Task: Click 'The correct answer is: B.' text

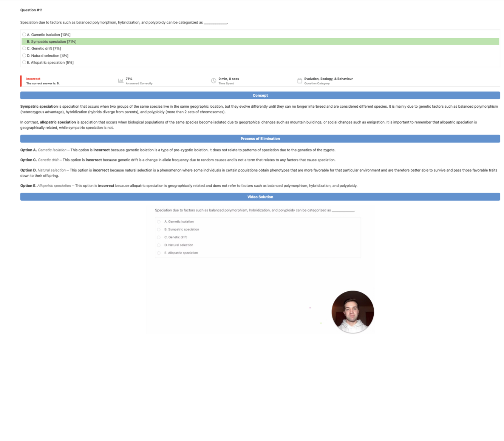Action: pyautogui.click(x=43, y=84)
